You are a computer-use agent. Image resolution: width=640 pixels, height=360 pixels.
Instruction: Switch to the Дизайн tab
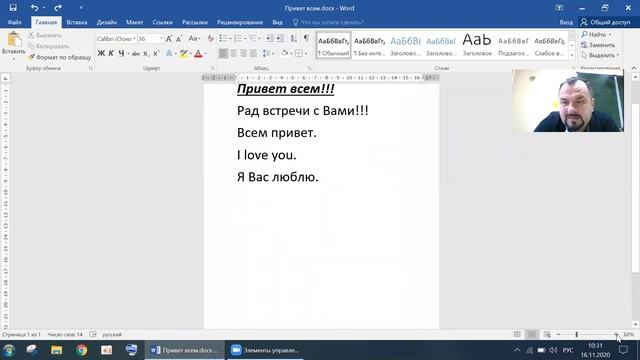coord(107,22)
